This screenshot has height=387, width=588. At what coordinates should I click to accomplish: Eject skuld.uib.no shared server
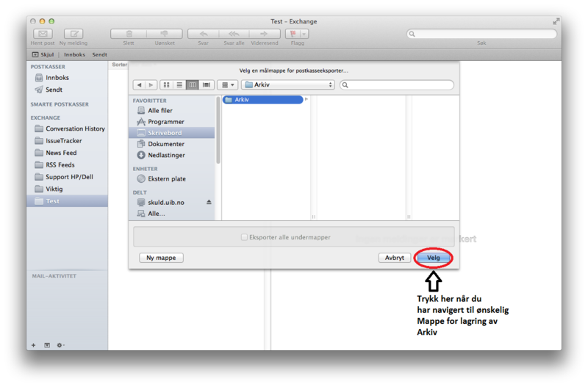coord(209,203)
